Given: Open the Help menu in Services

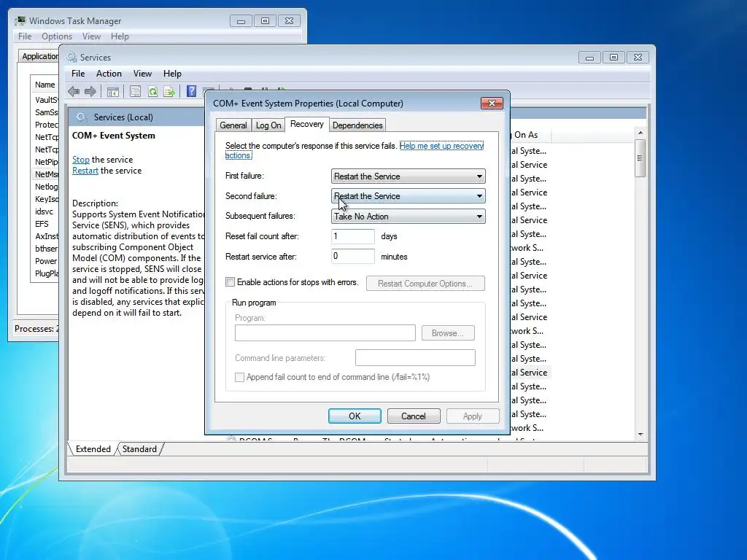Looking at the screenshot, I should coord(172,74).
